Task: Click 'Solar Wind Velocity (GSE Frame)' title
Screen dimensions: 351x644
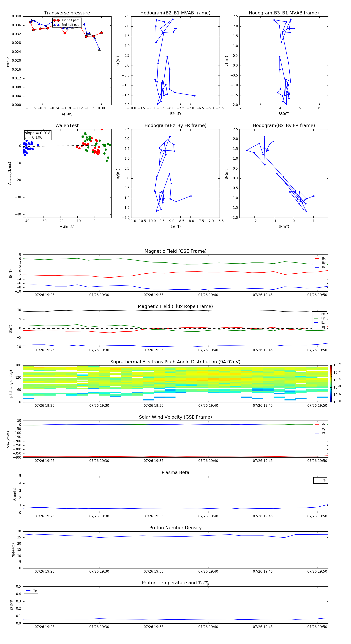Action: tap(175, 417)
